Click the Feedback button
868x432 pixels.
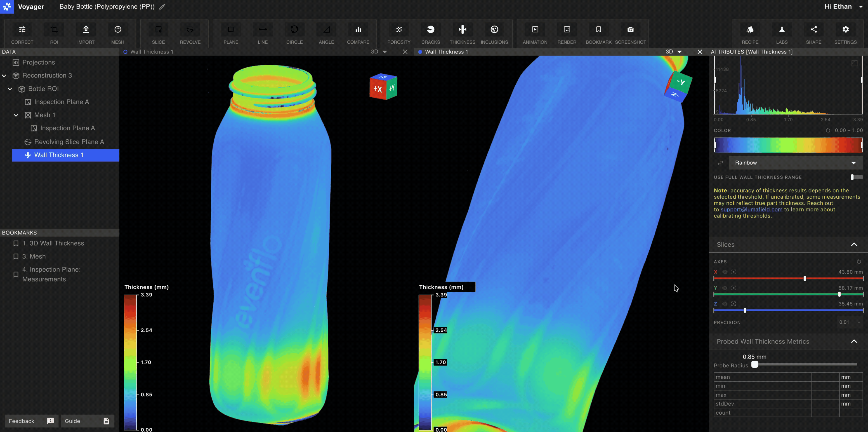coord(31,421)
